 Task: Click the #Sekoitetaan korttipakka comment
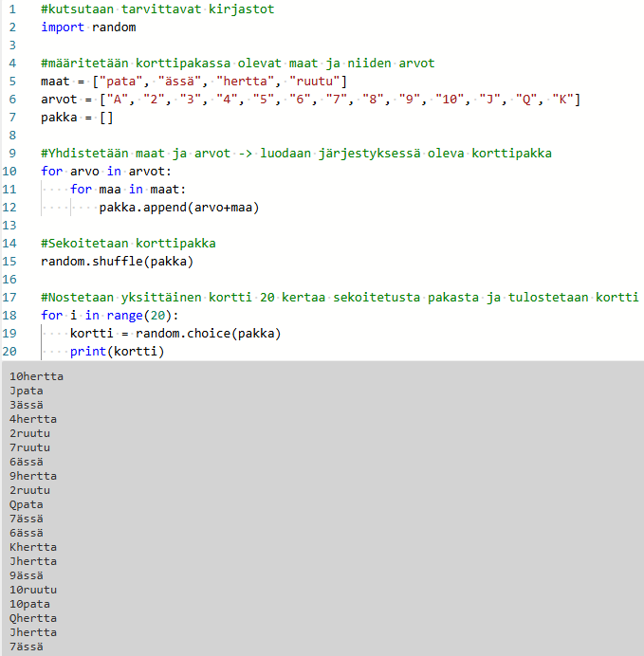point(128,244)
